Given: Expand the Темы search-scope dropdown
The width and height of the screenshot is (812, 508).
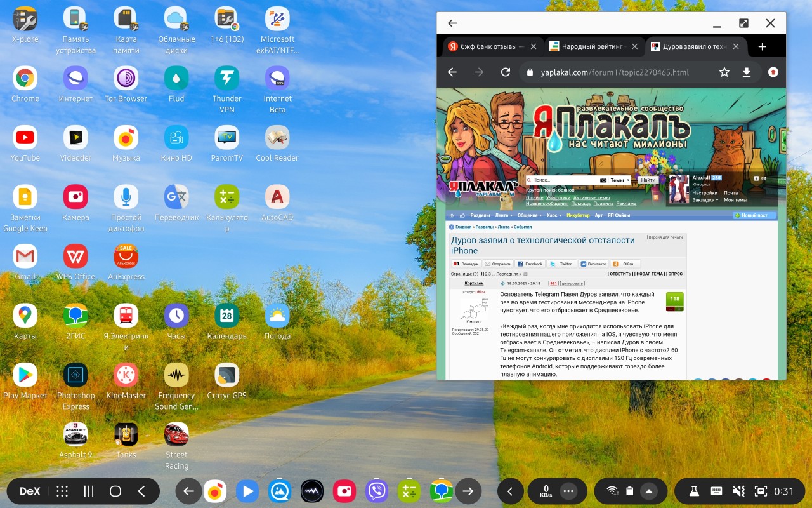Looking at the screenshot, I should 620,180.
